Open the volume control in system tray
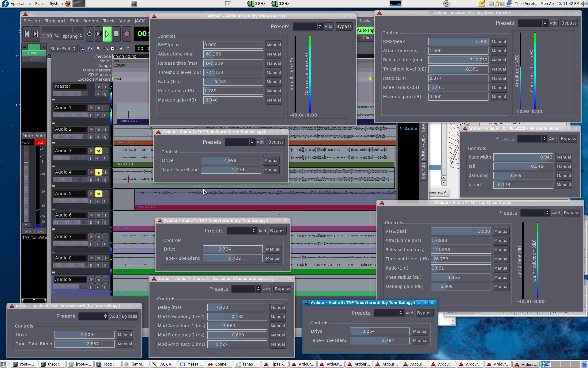588x368 pixels. 584,4
